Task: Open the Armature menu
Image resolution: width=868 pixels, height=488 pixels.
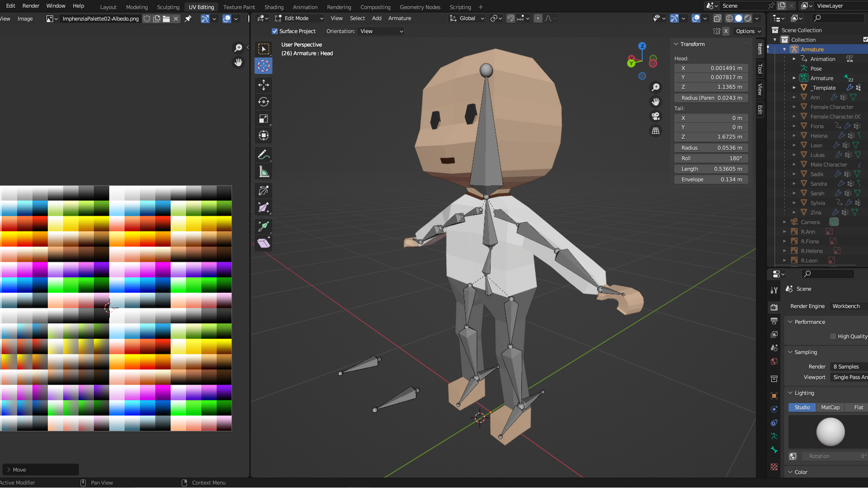Action: click(399, 19)
